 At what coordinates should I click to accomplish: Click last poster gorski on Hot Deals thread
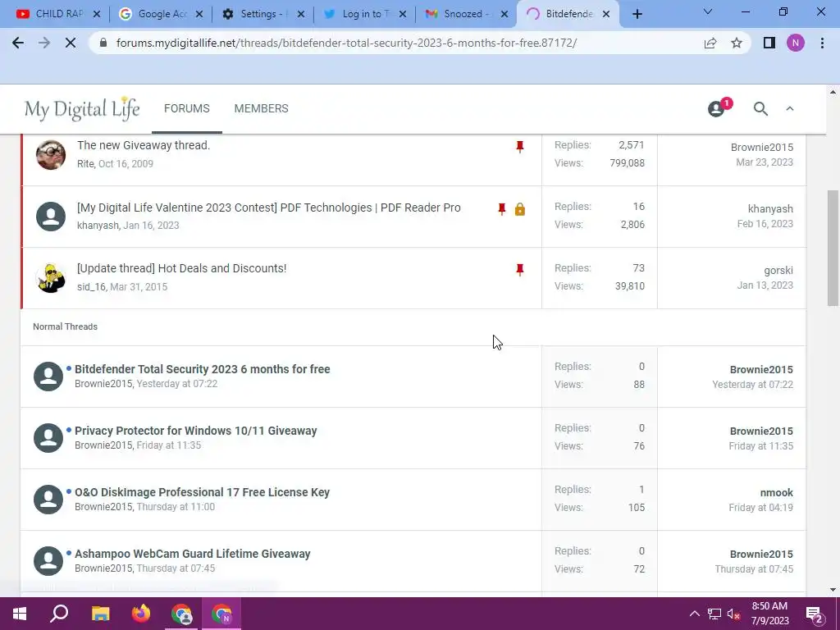(x=778, y=271)
